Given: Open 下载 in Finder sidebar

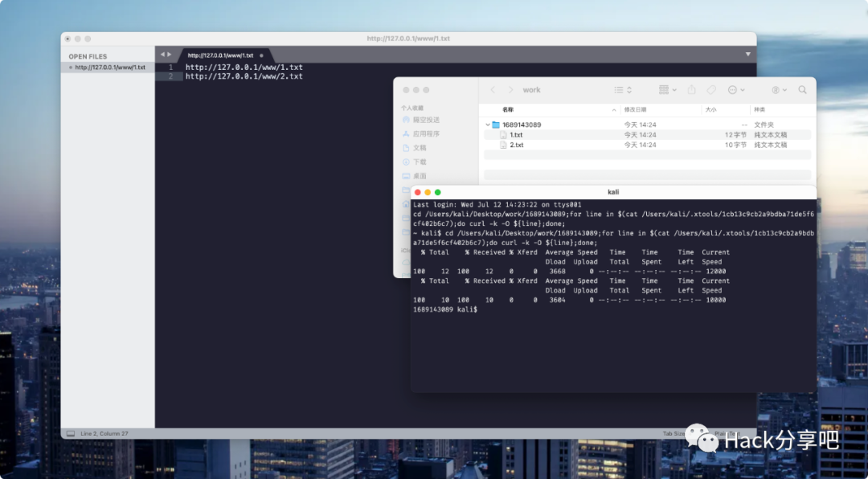Looking at the screenshot, I should [x=414, y=162].
